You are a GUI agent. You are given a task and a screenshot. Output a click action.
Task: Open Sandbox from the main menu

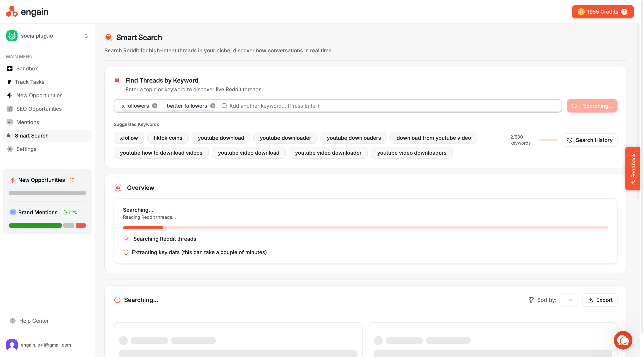48,69
